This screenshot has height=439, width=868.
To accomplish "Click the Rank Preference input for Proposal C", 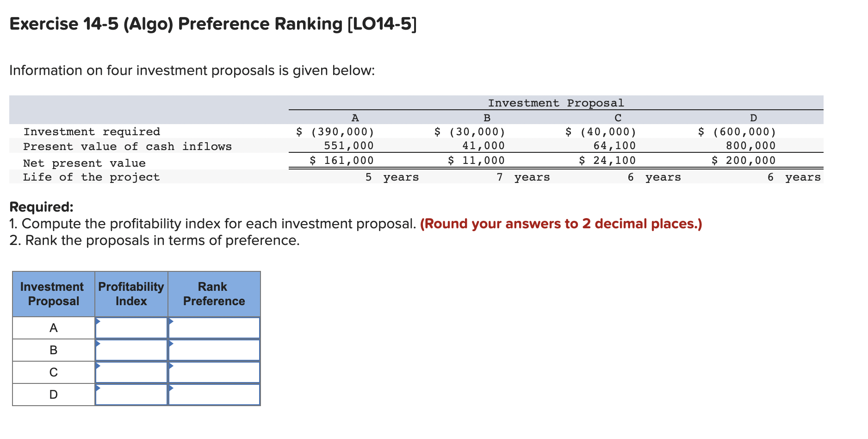I will pyautogui.click(x=213, y=372).
